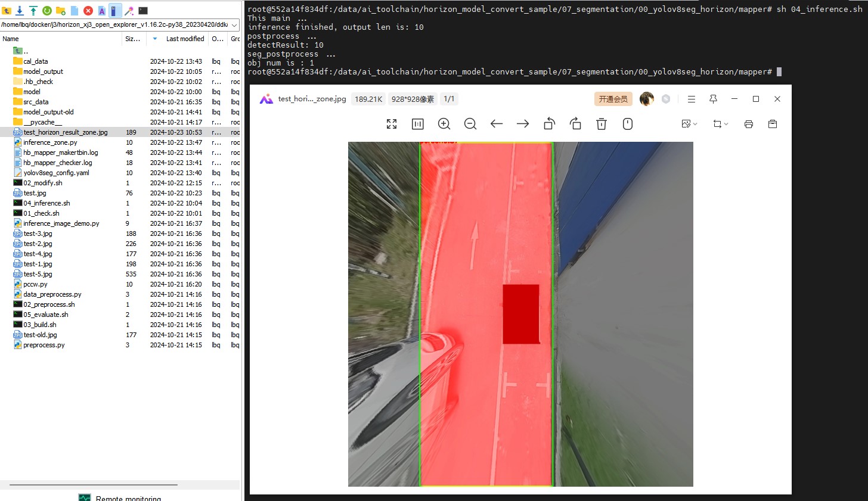Show image at 1:1 actual size
Image resolution: width=868 pixels, height=501 pixels.
pos(418,124)
